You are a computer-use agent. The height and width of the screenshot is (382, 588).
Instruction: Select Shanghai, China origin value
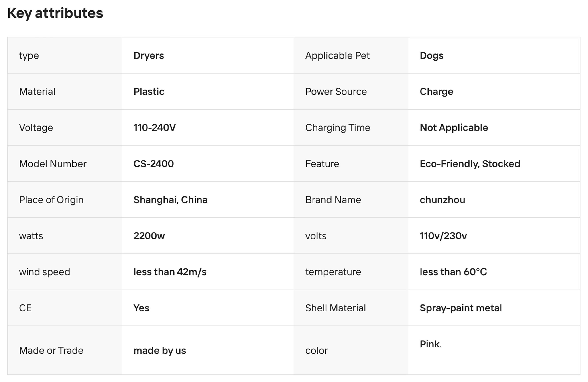coord(170,200)
